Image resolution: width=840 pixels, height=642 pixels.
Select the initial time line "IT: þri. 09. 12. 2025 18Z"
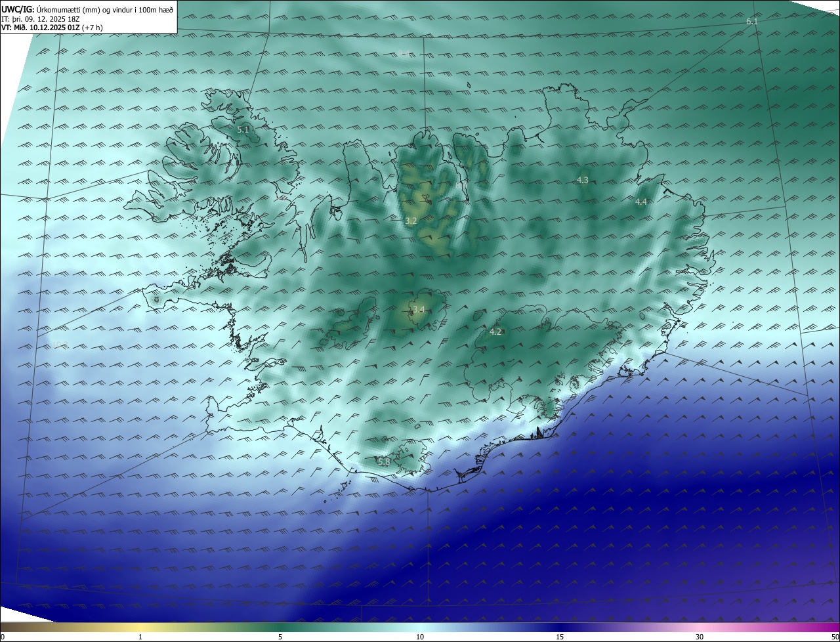coord(41,18)
